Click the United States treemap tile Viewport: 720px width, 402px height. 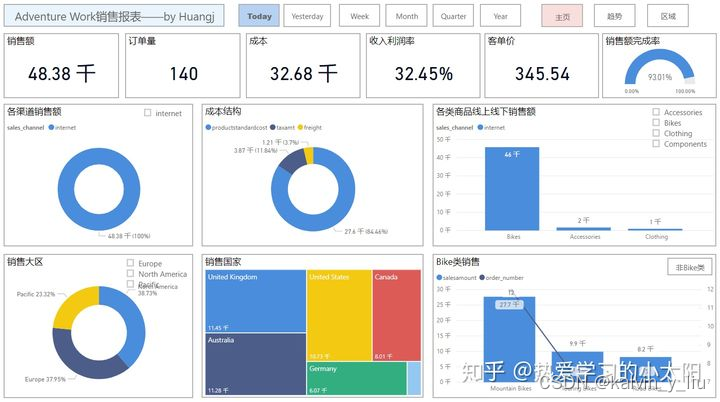click(x=339, y=315)
